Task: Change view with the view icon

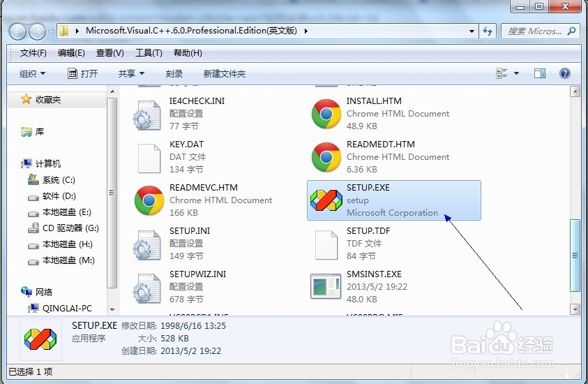Action: pos(502,73)
